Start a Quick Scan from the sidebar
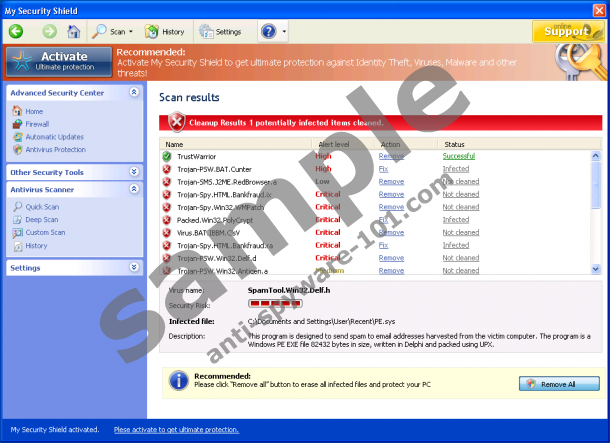610x443 pixels. click(x=41, y=207)
